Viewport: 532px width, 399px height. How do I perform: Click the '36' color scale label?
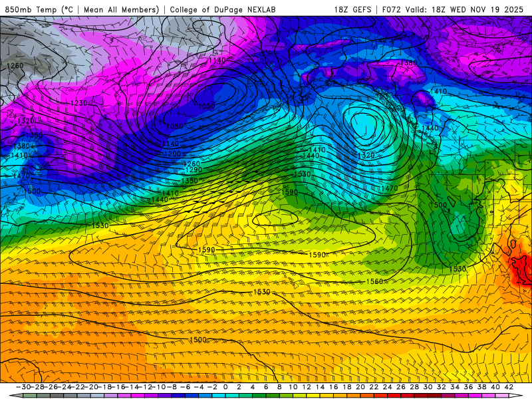pyautogui.click(x=469, y=387)
